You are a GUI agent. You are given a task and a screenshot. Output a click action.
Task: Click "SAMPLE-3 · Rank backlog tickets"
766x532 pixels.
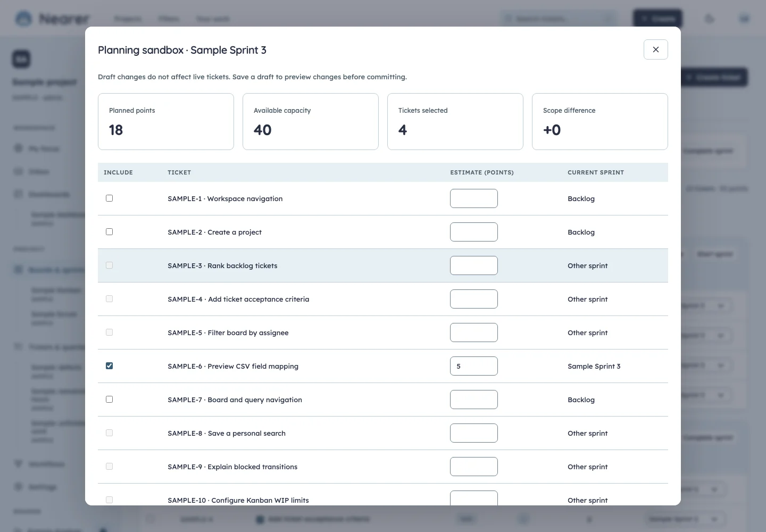click(x=222, y=265)
